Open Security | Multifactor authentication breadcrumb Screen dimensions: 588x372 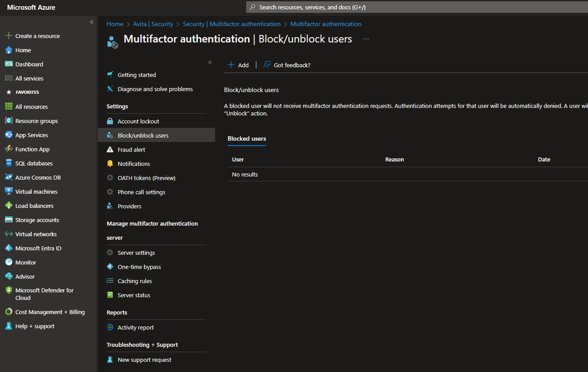[232, 24]
